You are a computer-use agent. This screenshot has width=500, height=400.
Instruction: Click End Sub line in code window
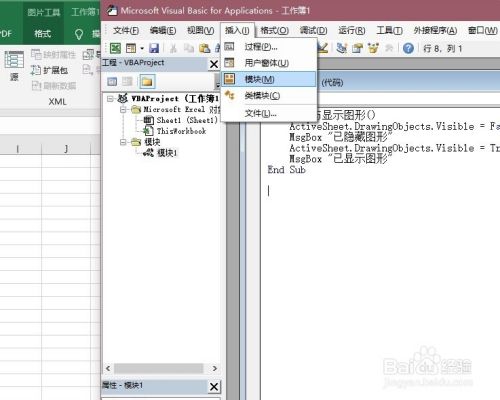pyautogui.click(x=286, y=170)
